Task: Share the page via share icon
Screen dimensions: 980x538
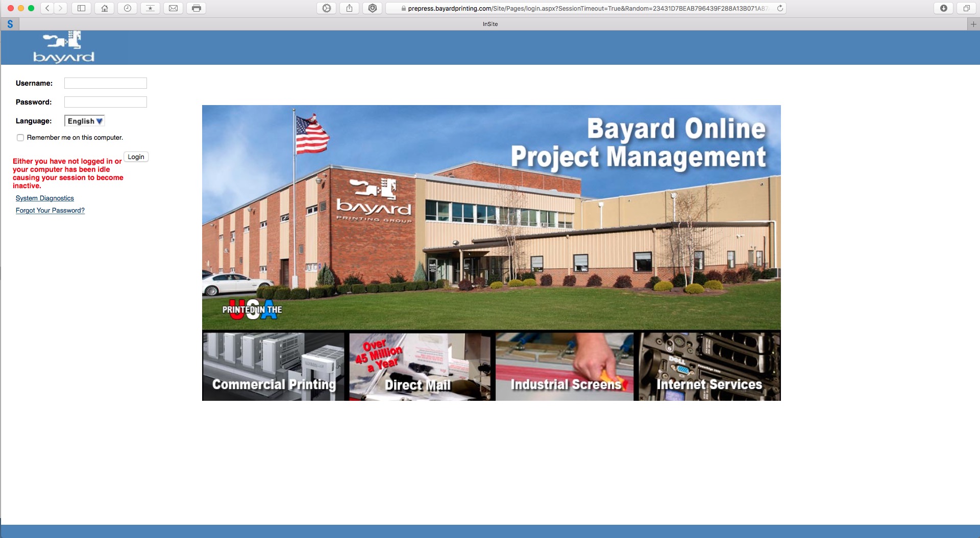Action: (x=349, y=8)
